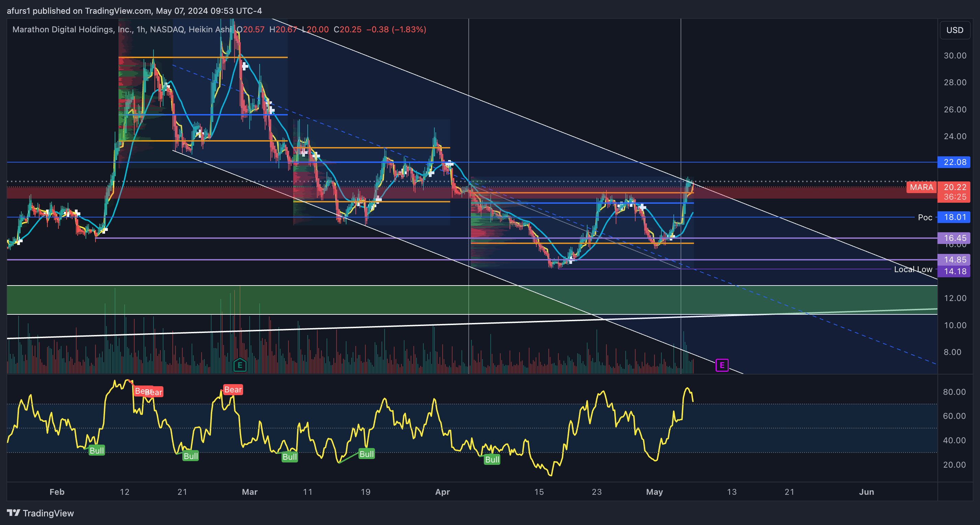Image resolution: width=980 pixels, height=525 pixels.
Task: Click the 12.00 price axis value
Action: point(955,298)
